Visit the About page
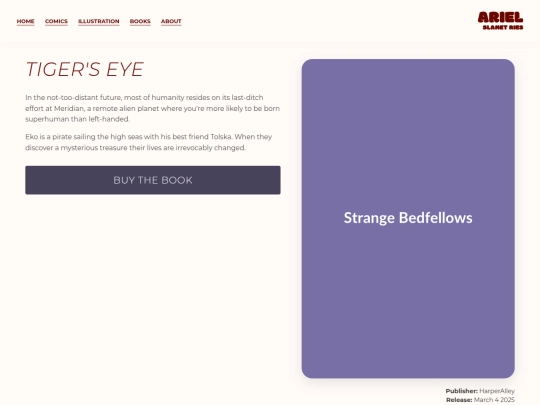 tap(171, 21)
